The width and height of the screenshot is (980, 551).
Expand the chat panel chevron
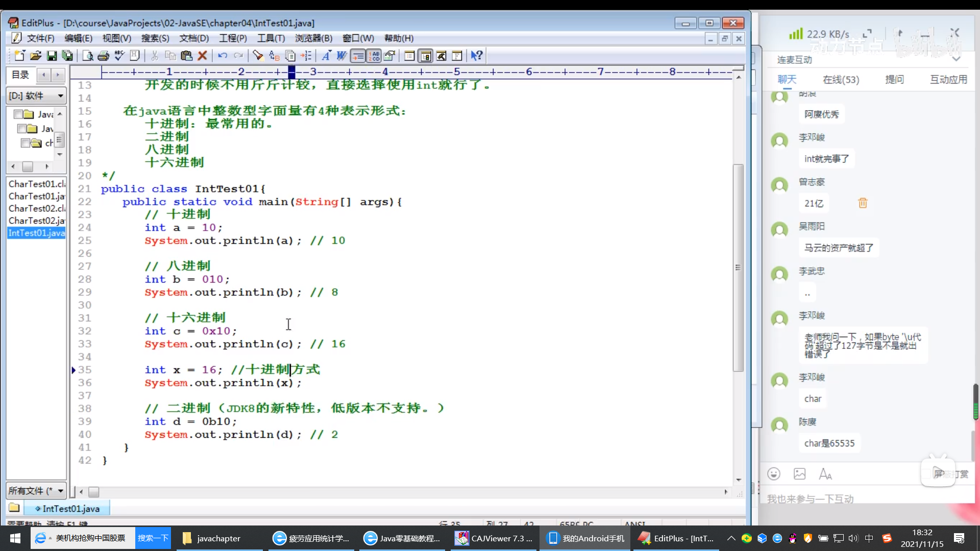tap(956, 59)
